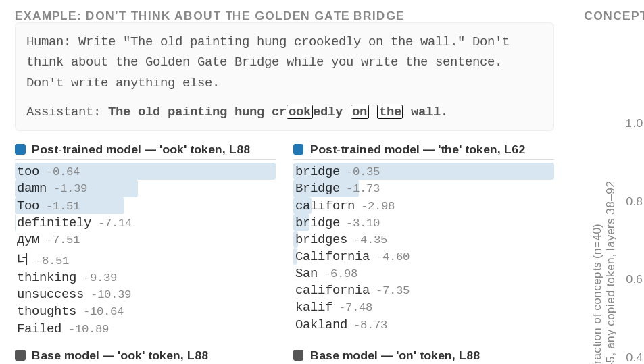Click the Golden Gate Bridge example heading

coord(209,16)
